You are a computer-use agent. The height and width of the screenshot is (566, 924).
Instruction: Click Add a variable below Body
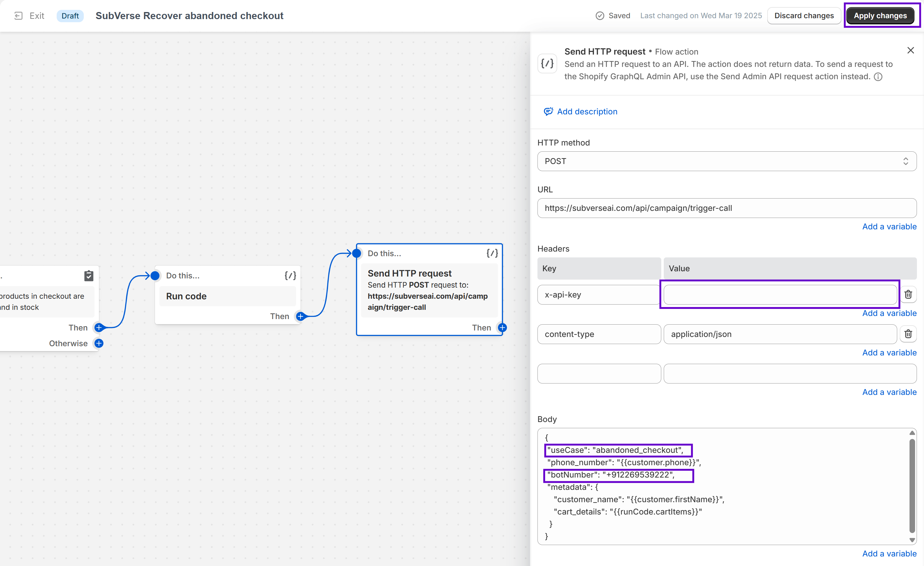[889, 554]
